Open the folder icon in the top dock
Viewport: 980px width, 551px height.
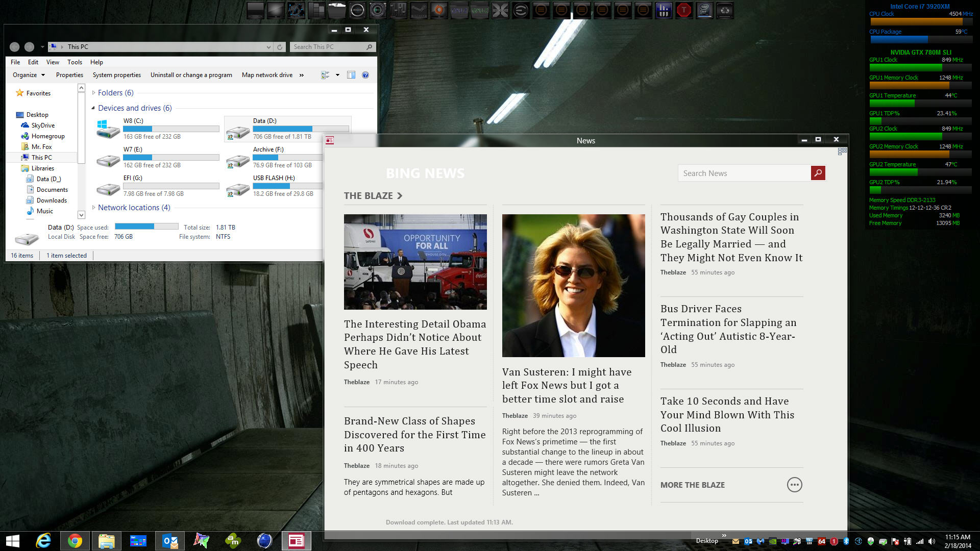[x=337, y=10]
